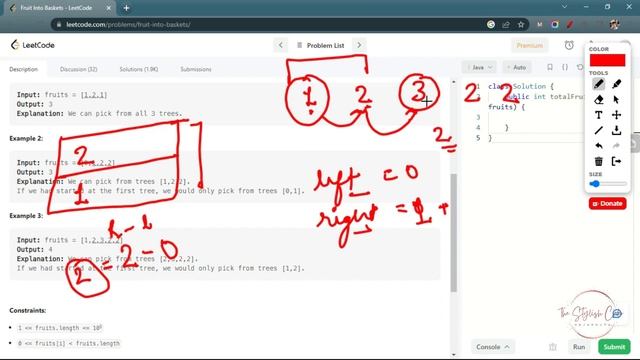Image resolution: width=640 pixels, height=360 pixels.
Task: Open the browser profile avatar
Action: 615,24
